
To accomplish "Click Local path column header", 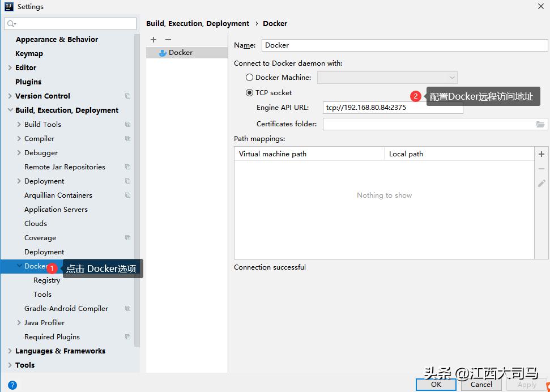I will point(459,154).
